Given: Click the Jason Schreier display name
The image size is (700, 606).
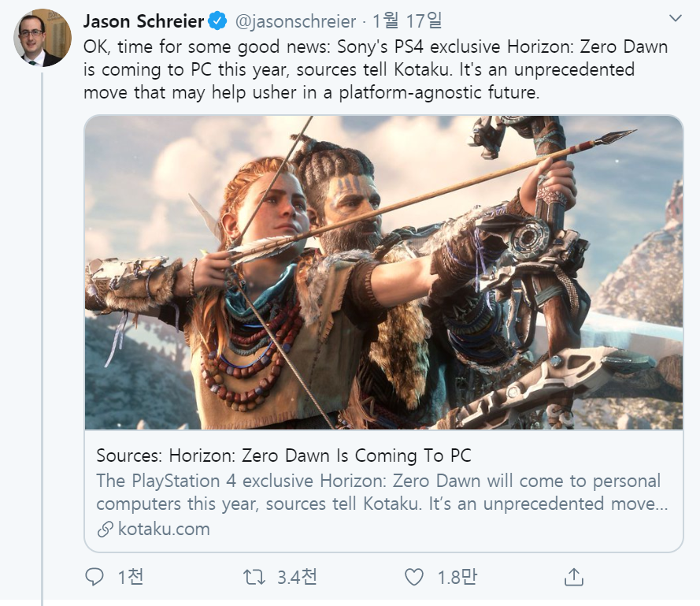Looking at the screenshot, I should (x=143, y=20).
